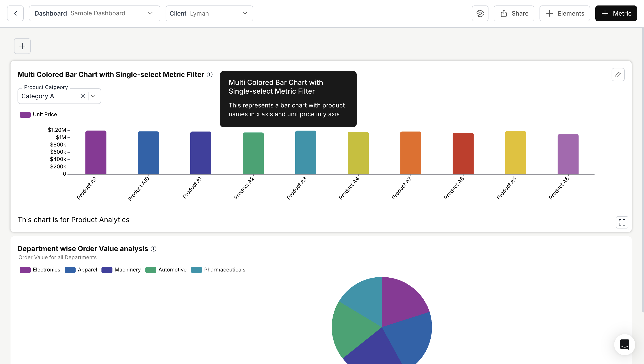Toggle Electronics legend in pie chart

pos(40,270)
